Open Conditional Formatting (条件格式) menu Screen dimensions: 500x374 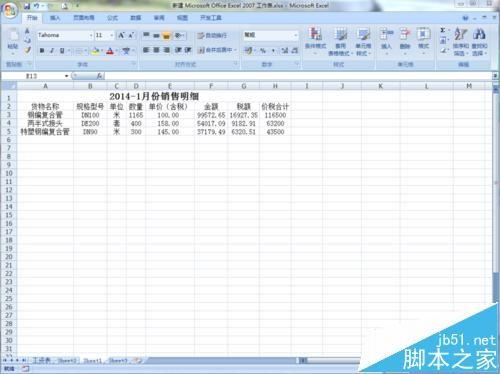(x=315, y=41)
